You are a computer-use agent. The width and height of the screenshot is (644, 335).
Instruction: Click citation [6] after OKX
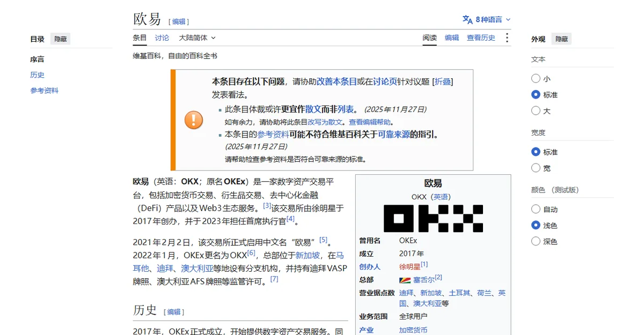(x=251, y=252)
